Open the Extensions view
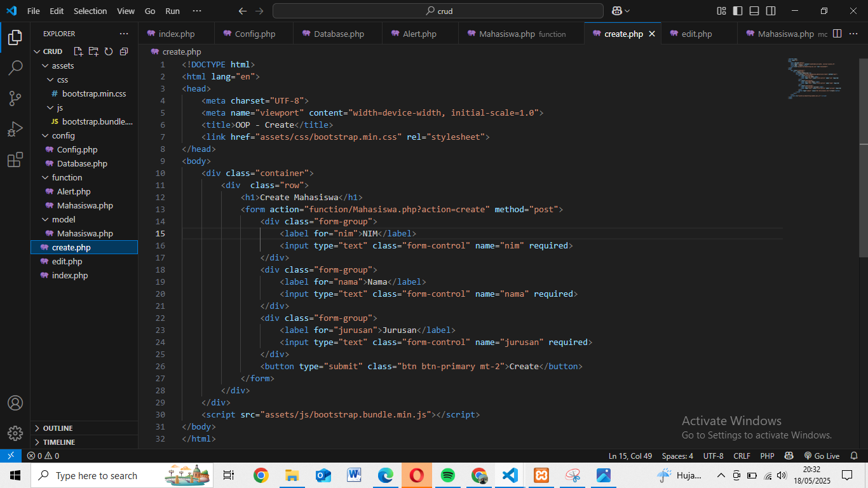Viewport: 868px width, 488px height. (x=15, y=160)
